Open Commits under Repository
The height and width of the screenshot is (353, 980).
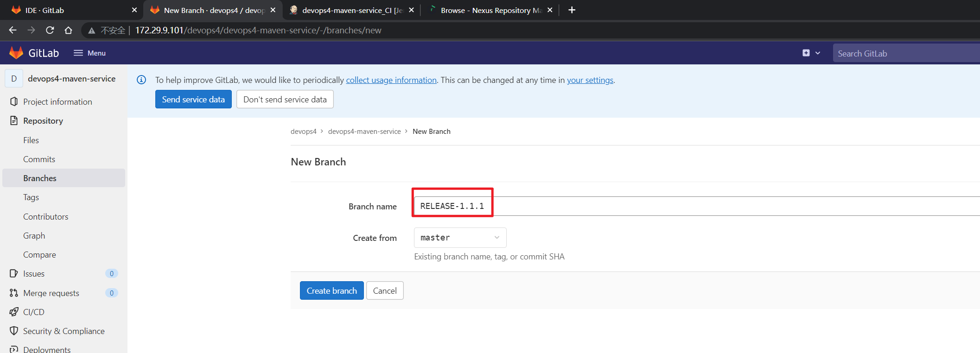click(x=39, y=159)
